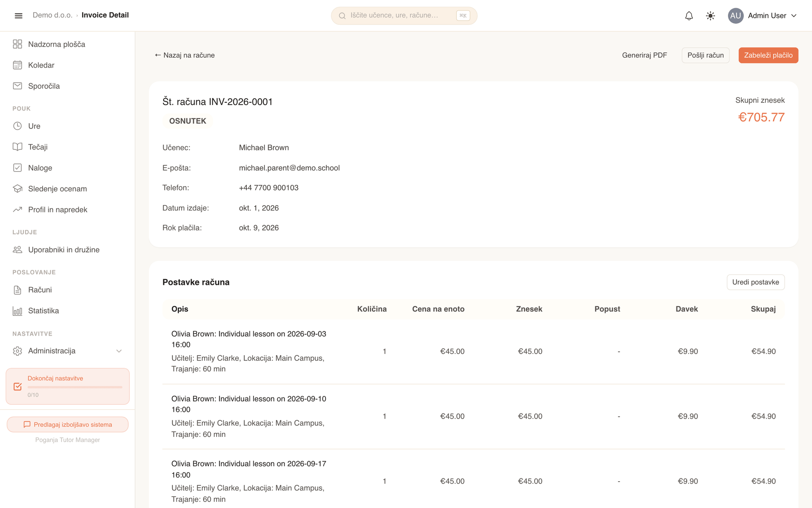The height and width of the screenshot is (508, 812).
Task: Open the notifications bell
Action: (x=689, y=15)
